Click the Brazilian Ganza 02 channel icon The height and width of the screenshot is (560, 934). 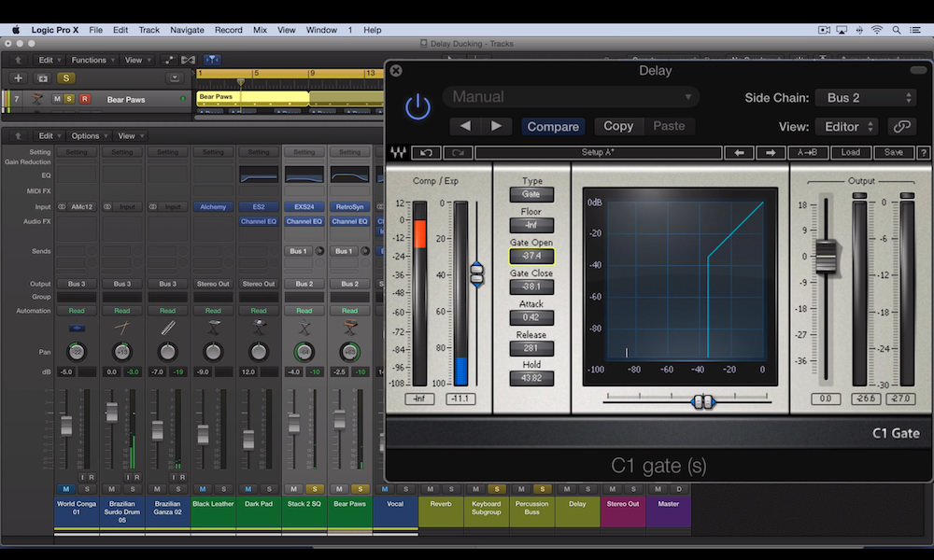(168, 328)
